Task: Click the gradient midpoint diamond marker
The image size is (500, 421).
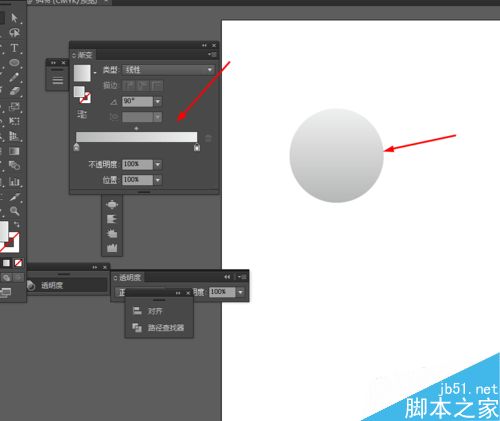Action: (x=136, y=128)
